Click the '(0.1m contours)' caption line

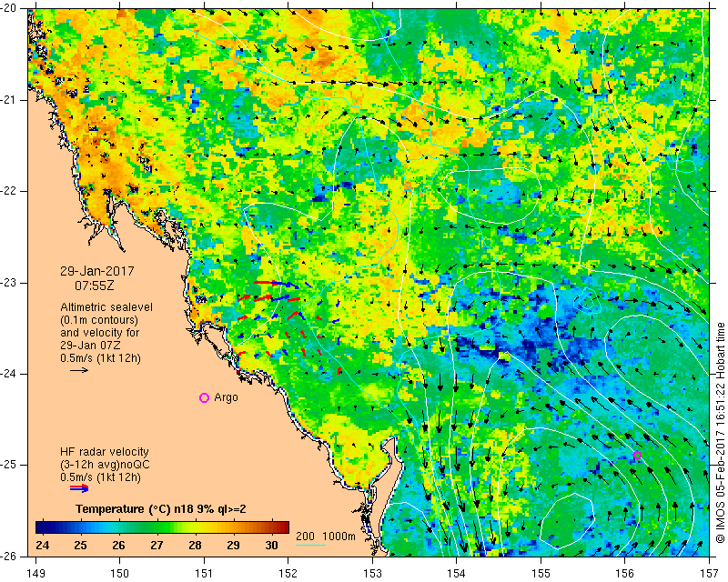pyautogui.click(x=99, y=320)
